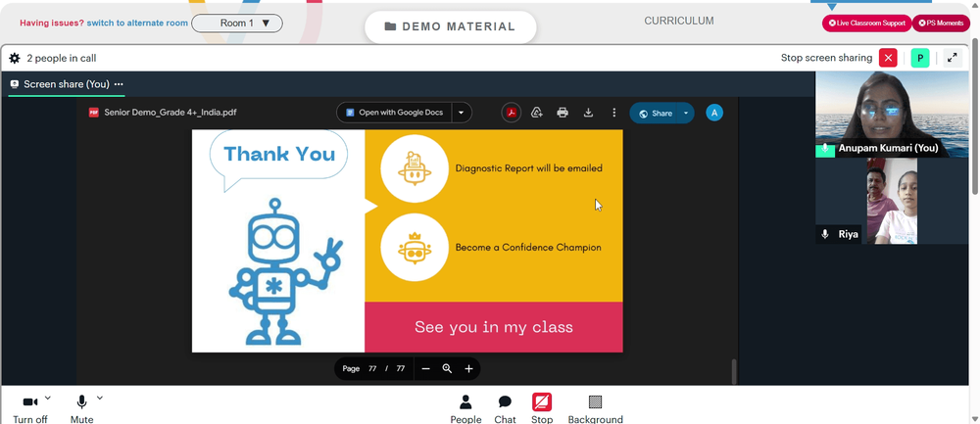Follow the switch to alternate room link
Viewport: 980px width, 424px height.
point(137,24)
